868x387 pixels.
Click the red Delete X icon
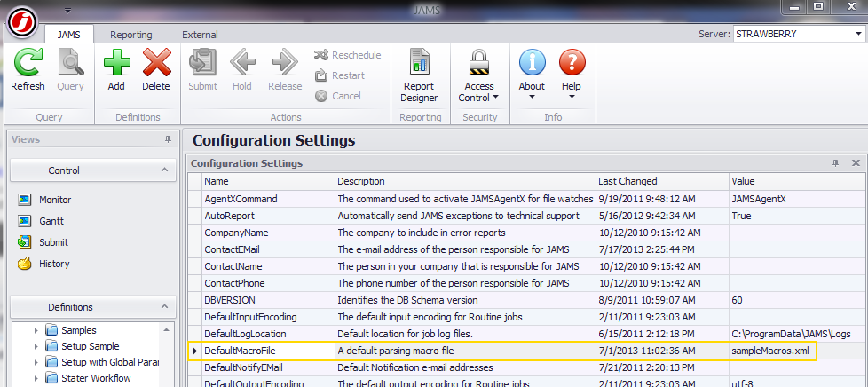[x=156, y=62]
